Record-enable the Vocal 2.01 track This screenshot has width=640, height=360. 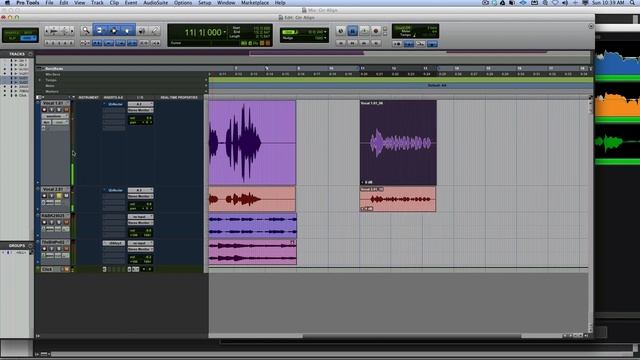(44, 196)
